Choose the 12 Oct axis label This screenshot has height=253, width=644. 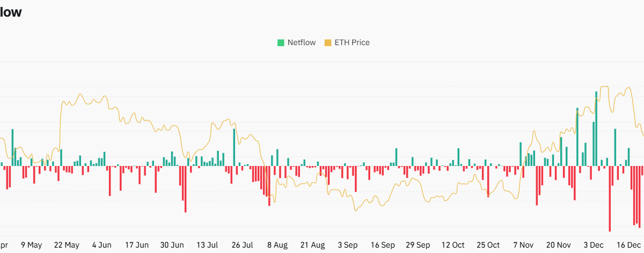(x=453, y=245)
